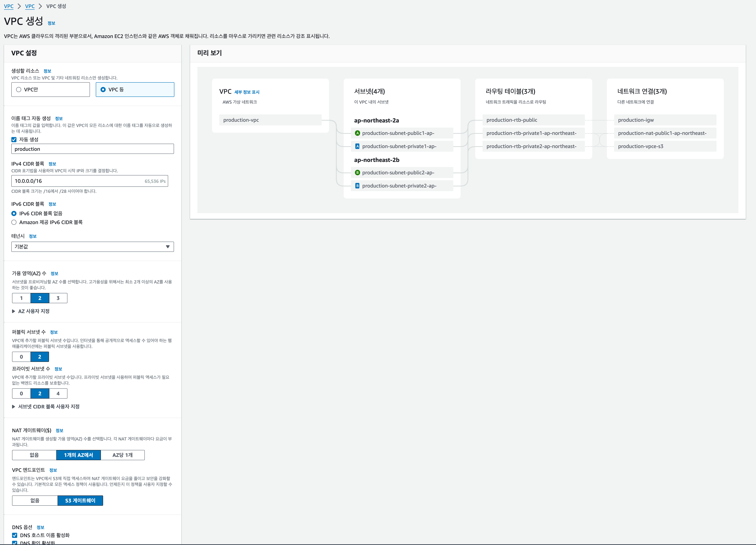Click the blue A icon of private1 subnet

(357, 146)
